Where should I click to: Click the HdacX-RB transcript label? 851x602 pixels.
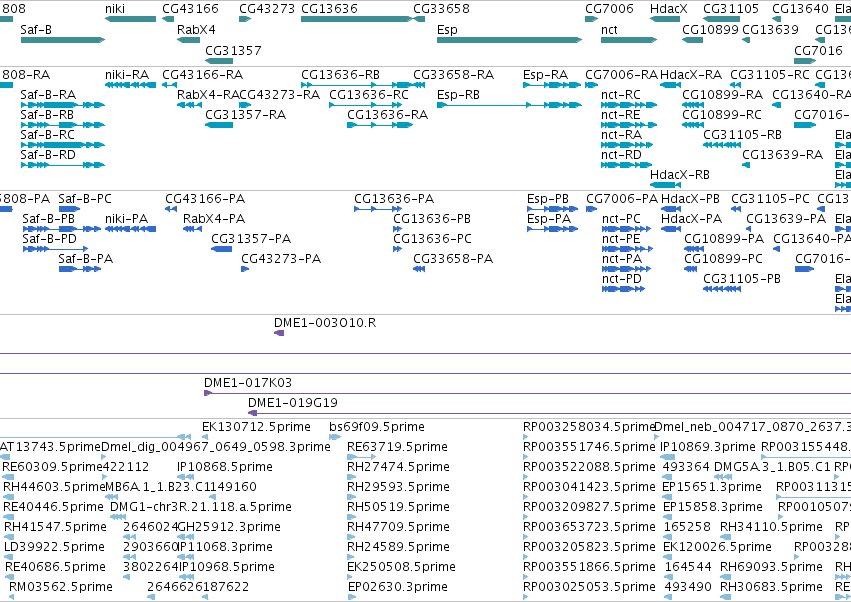(x=679, y=175)
